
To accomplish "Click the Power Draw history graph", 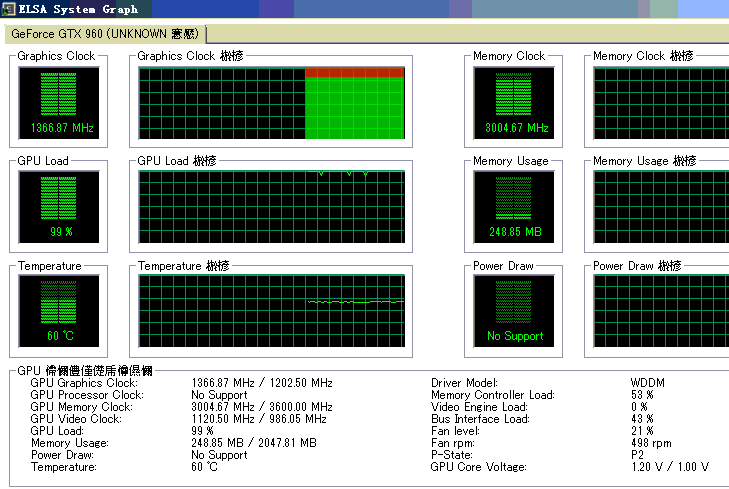I will pyautogui.click(x=661, y=311).
